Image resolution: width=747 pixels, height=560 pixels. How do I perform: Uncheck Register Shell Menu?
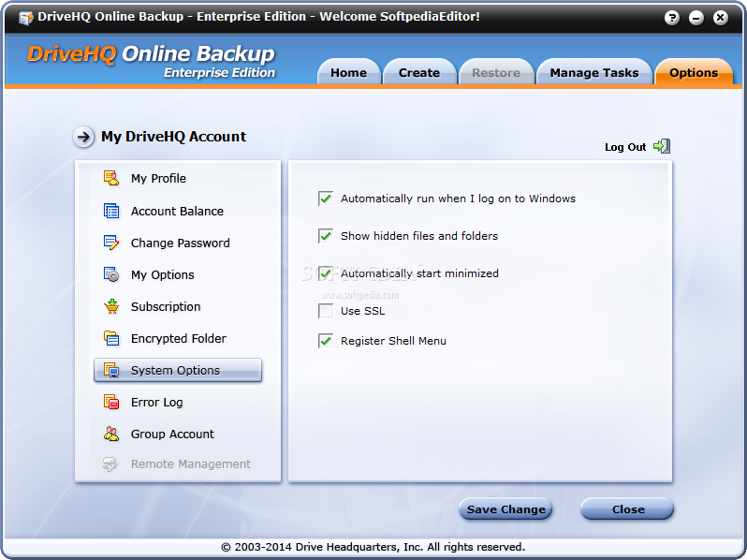pos(326,341)
